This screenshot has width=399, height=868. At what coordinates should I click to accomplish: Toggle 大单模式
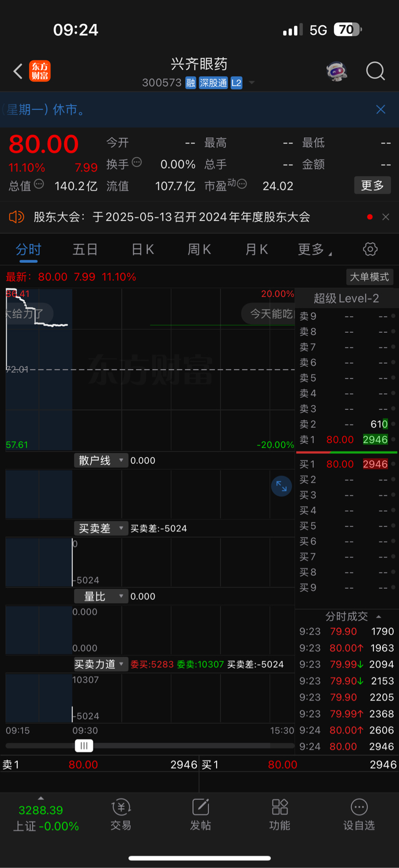click(369, 277)
